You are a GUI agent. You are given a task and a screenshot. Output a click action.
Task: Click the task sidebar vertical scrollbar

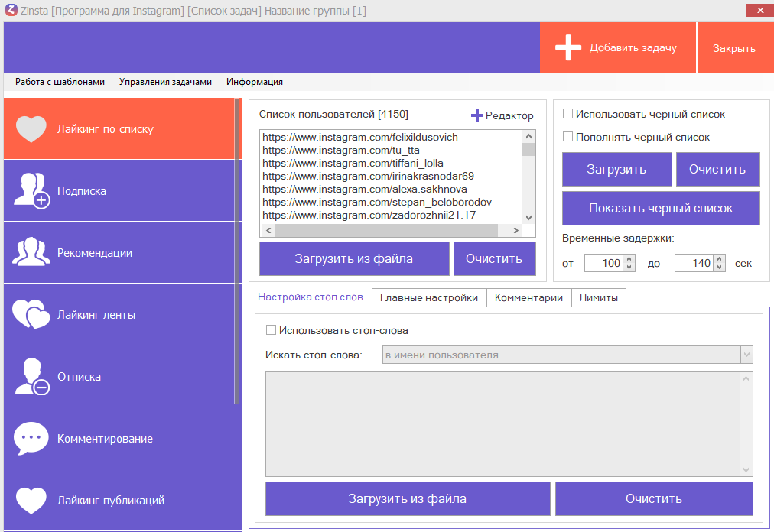(237, 251)
